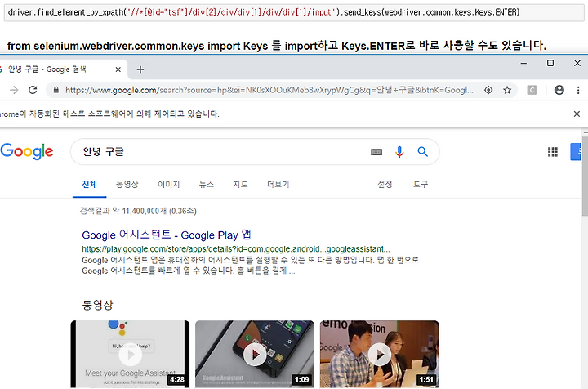Click the Google logo

tap(27, 151)
